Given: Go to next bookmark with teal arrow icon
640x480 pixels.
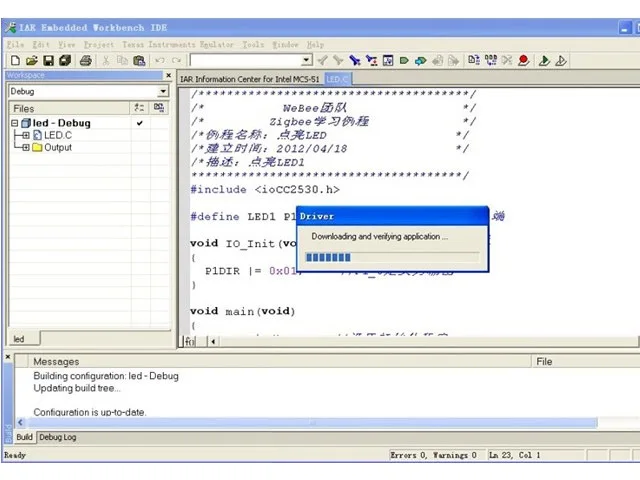Looking at the screenshot, I should [420, 61].
